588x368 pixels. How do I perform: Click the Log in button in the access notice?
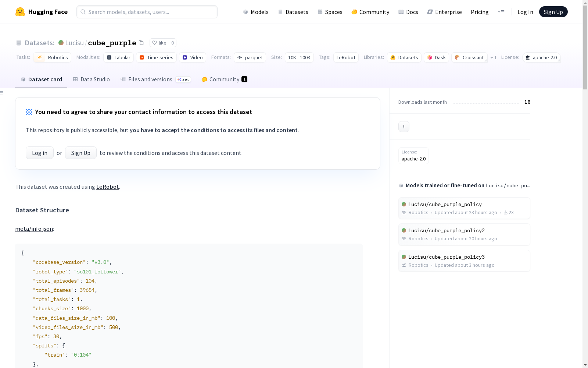pyautogui.click(x=40, y=153)
